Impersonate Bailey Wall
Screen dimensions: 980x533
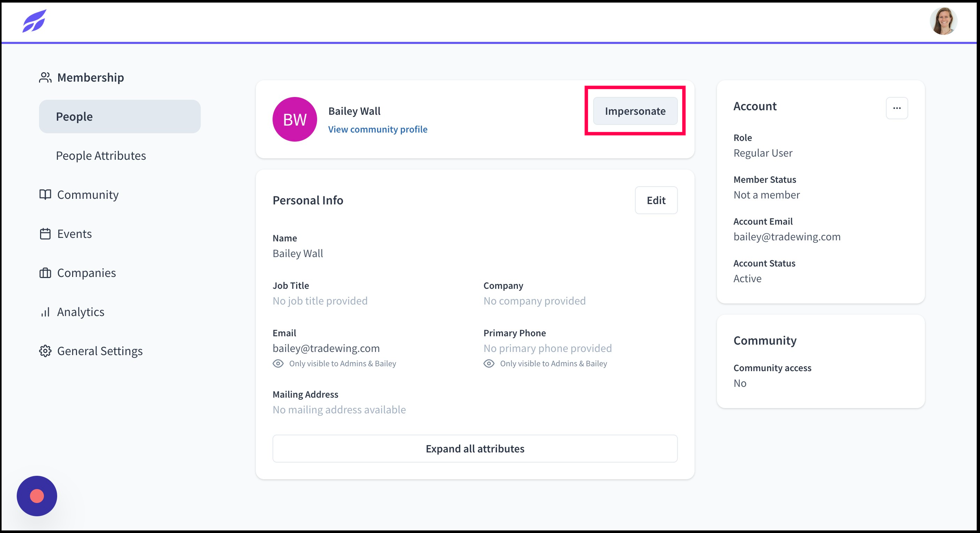click(x=635, y=111)
